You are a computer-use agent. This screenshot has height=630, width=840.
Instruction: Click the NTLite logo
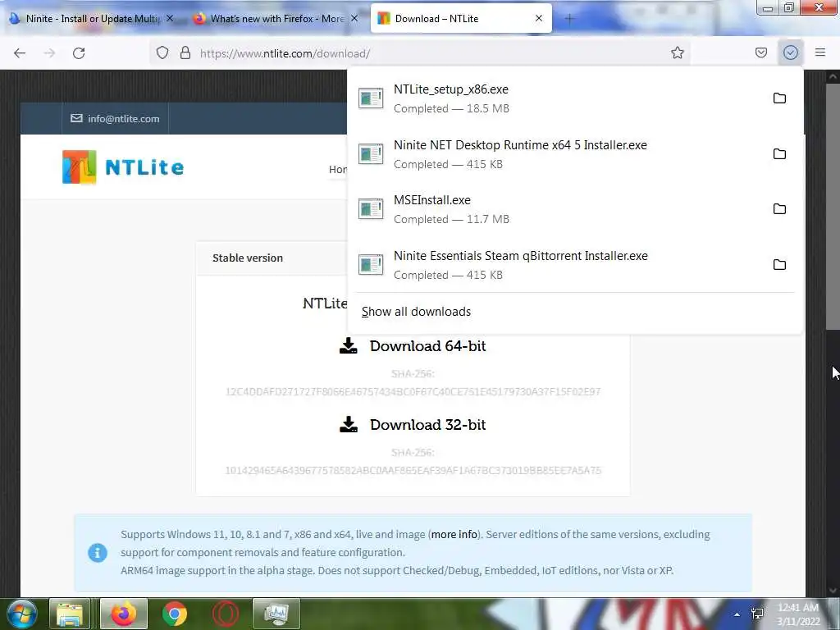coord(123,167)
